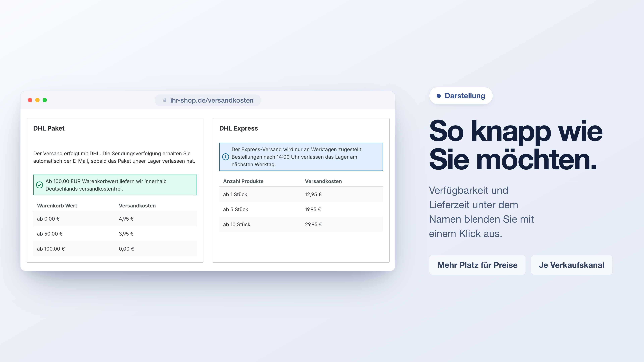The width and height of the screenshot is (644, 362).
Task: Click the ab 50,00 € cell
Action: pyautogui.click(x=50, y=234)
